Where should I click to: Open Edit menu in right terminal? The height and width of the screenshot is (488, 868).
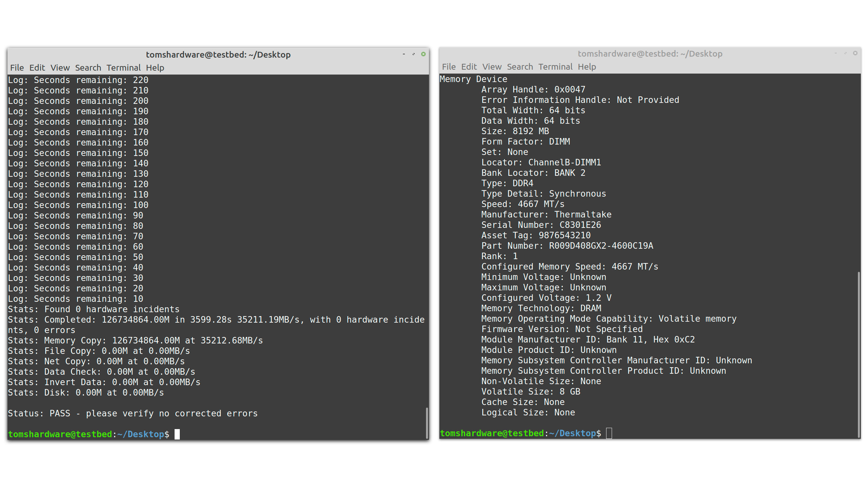(469, 67)
